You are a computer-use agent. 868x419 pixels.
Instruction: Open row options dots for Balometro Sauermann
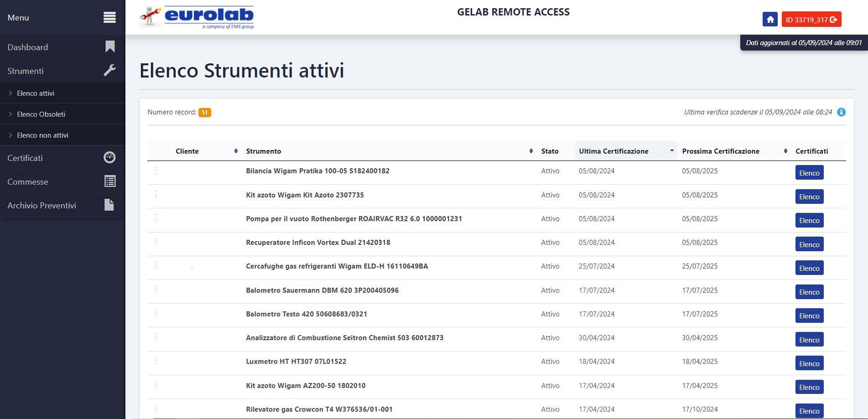156,290
